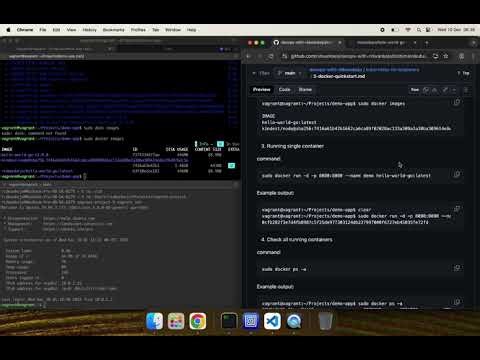
Task: Open QuickTime Player from the Dock
Action: (294, 321)
